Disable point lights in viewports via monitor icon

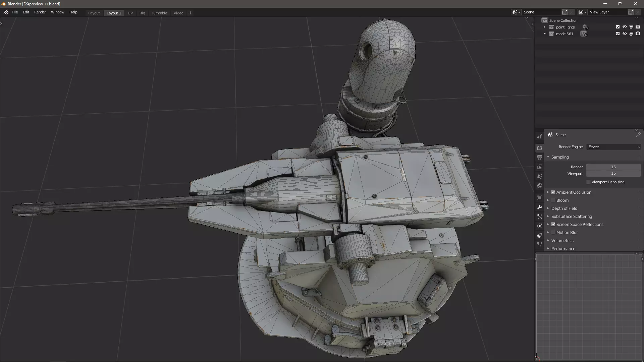[x=631, y=27]
